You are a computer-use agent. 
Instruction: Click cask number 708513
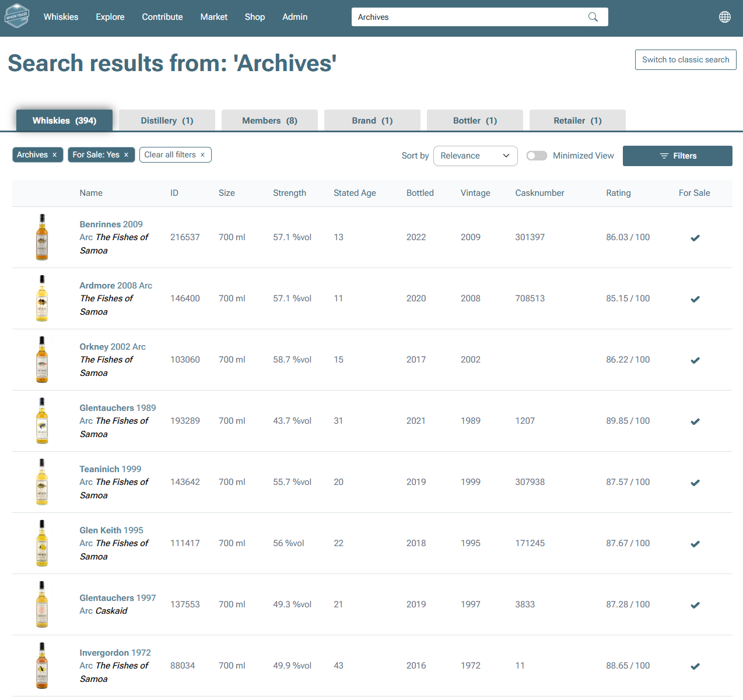530,298
